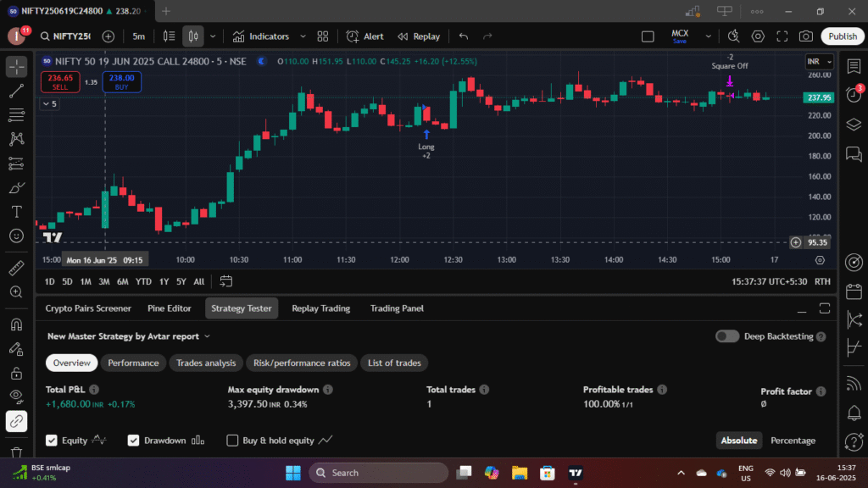Screen dimensions: 868x488
Task: Open the layout setup square icon
Action: (x=648, y=36)
